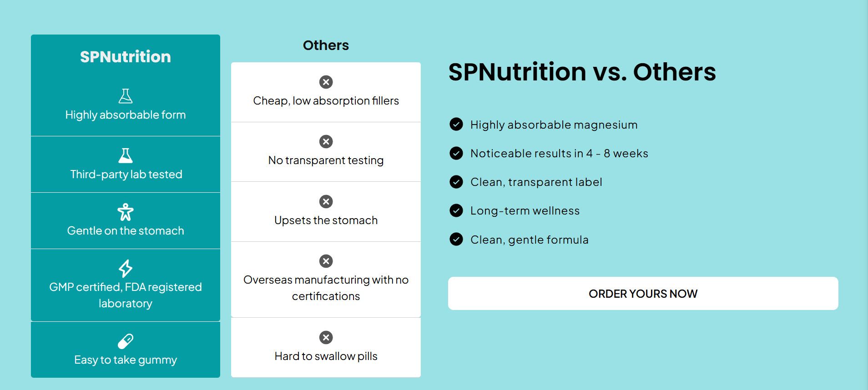Click the filled flask icon above Third-party lab tested
Viewport: 868px width, 390px height.
coord(126,155)
